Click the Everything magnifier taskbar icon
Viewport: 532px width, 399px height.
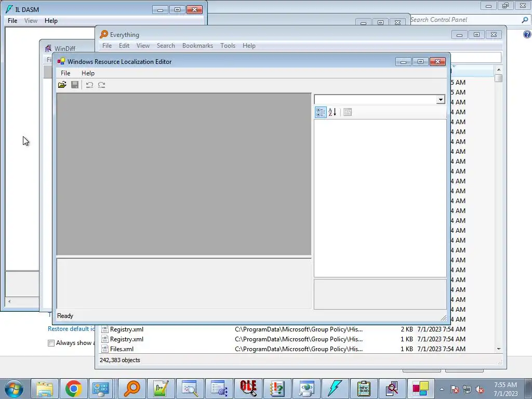coord(132,389)
